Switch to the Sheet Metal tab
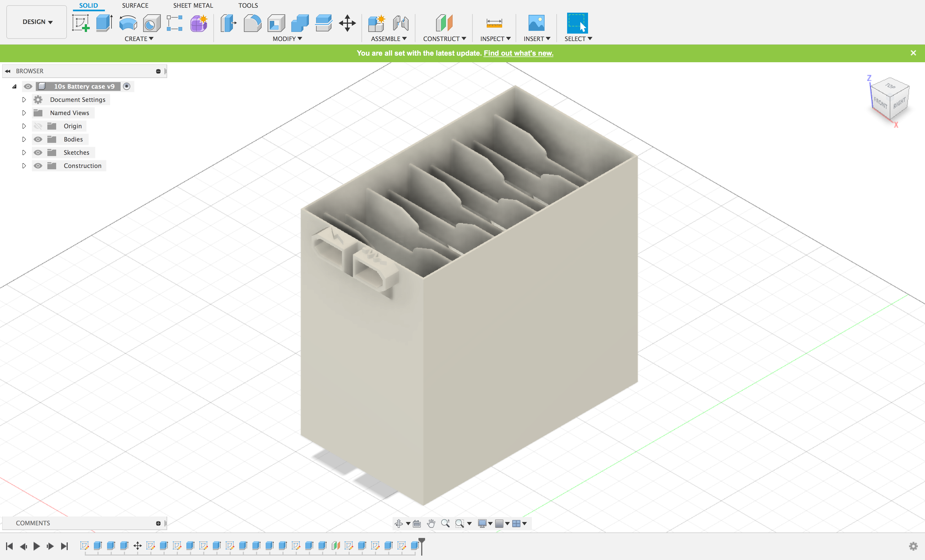The height and width of the screenshot is (560, 925). [x=192, y=5]
